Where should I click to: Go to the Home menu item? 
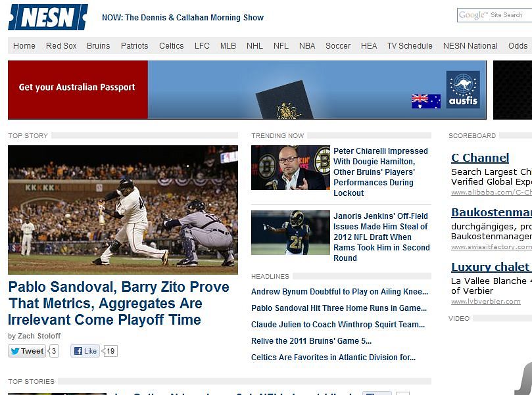tap(24, 46)
